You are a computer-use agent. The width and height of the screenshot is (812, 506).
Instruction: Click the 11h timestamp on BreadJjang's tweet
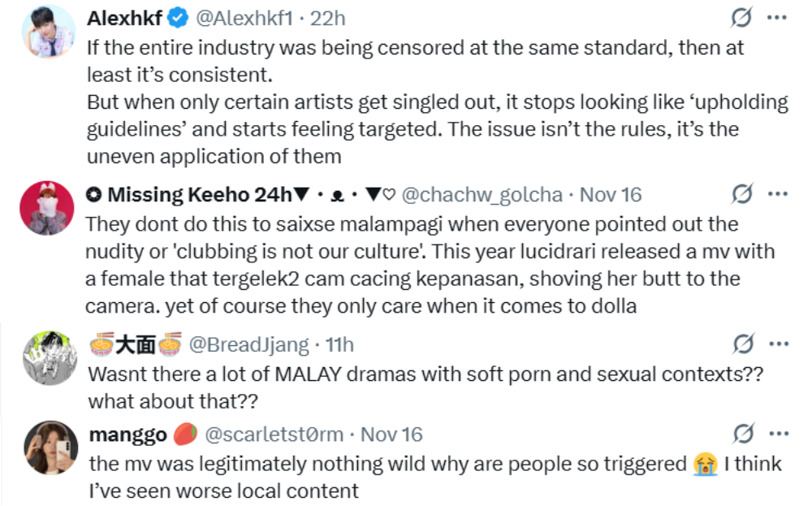tap(339, 345)
